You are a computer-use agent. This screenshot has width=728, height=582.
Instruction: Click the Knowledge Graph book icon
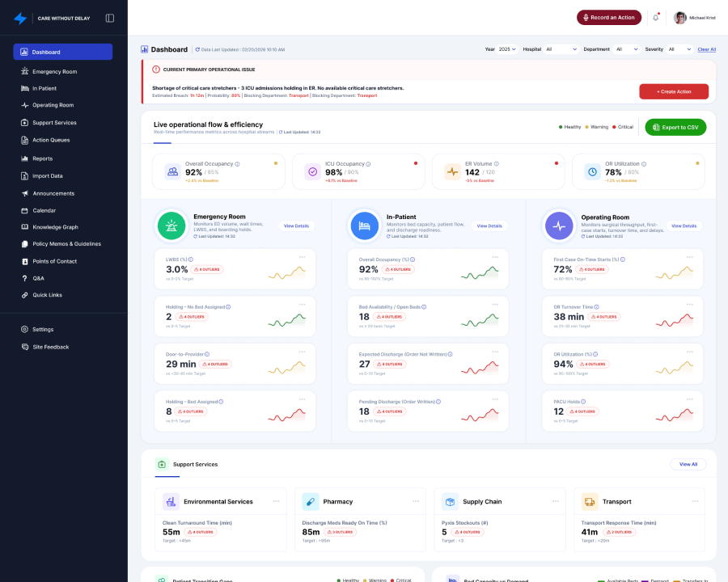[x=24, y=227]
